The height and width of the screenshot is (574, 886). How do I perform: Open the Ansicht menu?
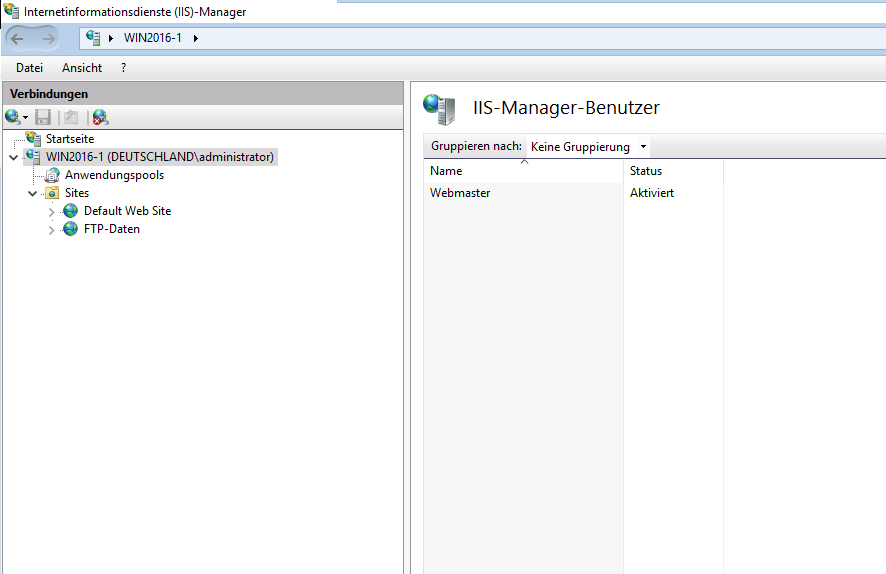pos(82,68)
